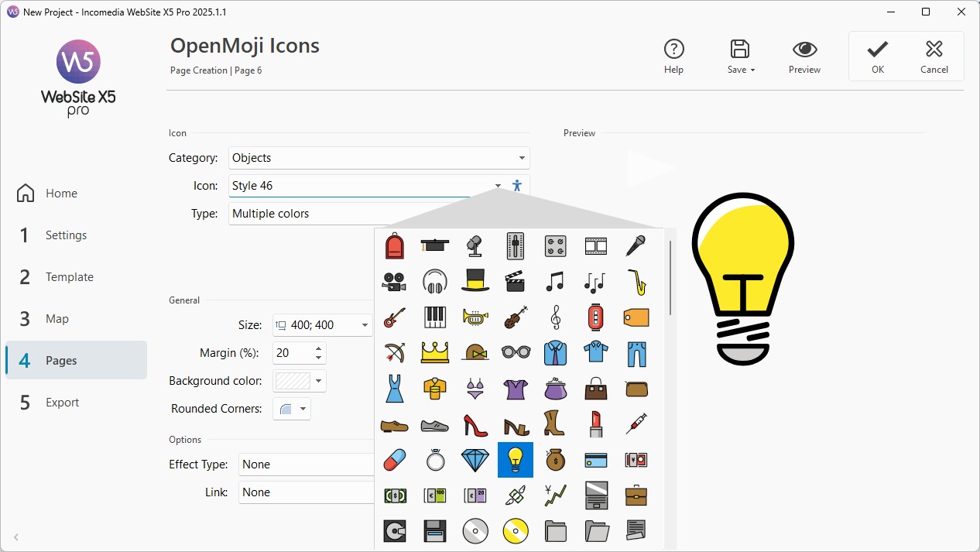Expand the Rounded Corners dropdown
Screen dimensions: 980x552
click(x=292, y=409)
